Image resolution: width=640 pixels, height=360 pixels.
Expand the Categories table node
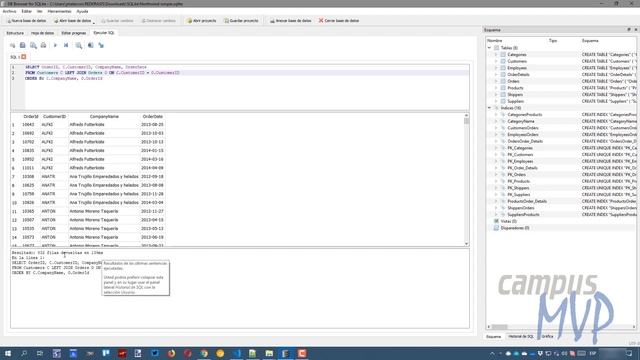[496, 54]
